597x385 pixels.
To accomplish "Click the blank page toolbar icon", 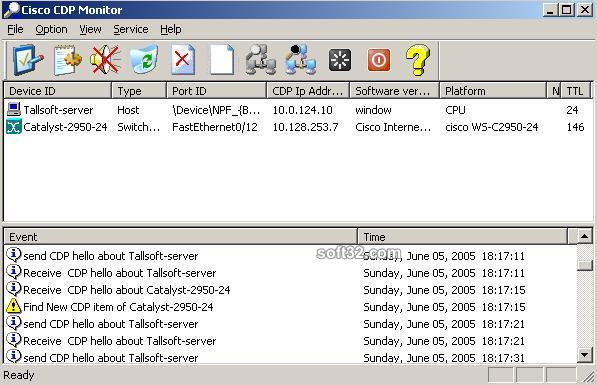I will (x=222, y=60).
